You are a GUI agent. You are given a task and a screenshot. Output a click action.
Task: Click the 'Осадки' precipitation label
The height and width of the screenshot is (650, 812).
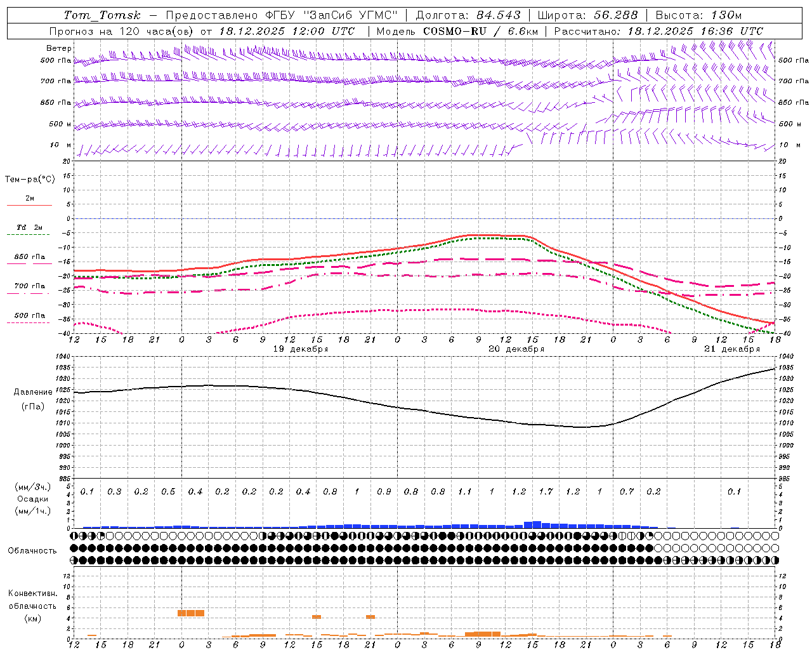pyautogui.click(x=33, y=499)
